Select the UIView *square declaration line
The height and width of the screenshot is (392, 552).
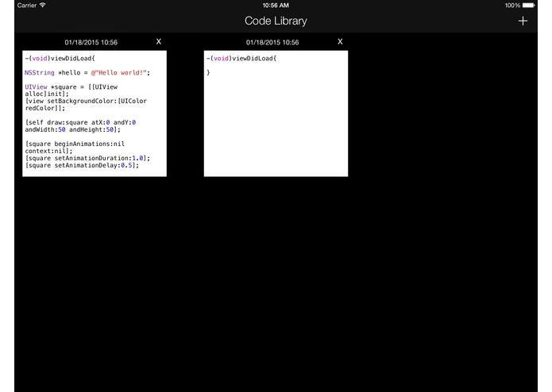point(71,86)
